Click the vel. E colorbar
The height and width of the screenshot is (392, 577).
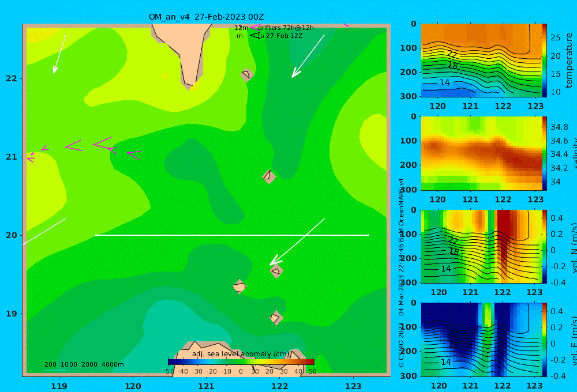(x=545, y=340)
